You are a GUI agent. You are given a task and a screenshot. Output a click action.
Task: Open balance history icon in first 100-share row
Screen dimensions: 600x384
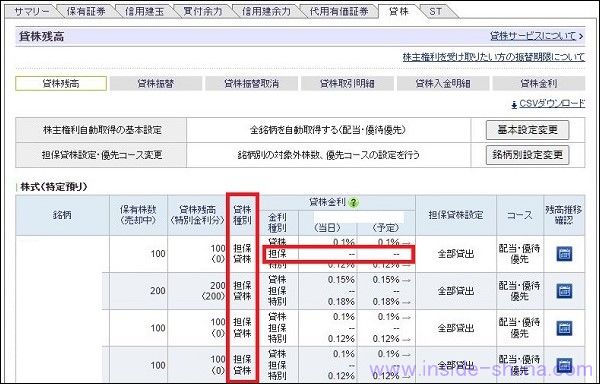coord(564,254)
